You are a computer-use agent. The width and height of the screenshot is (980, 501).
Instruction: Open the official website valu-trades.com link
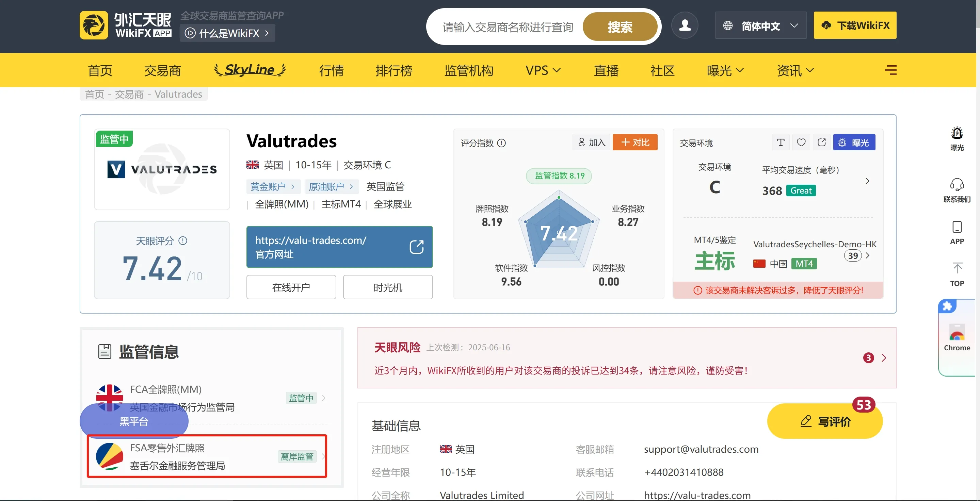339,247
